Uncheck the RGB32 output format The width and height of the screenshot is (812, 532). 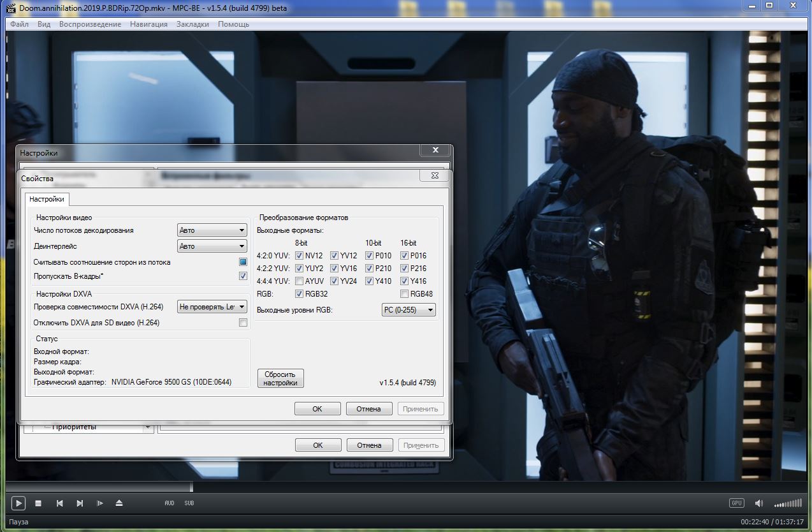click(x=299, y=294)
